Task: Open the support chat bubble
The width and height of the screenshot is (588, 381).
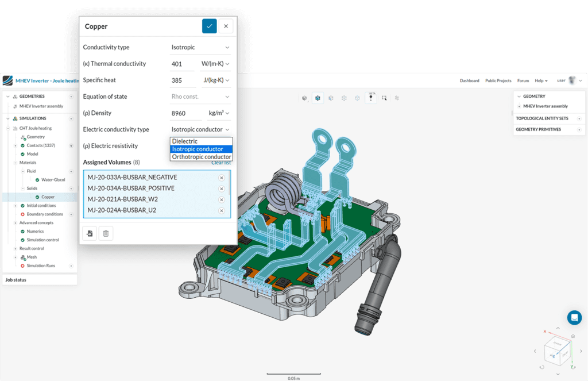Action: pos(574,317)
